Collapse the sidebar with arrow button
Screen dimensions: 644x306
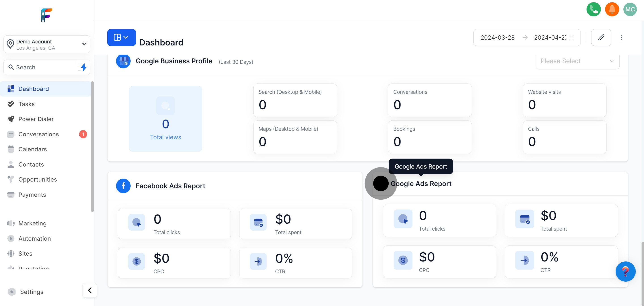tap(90, 290)
